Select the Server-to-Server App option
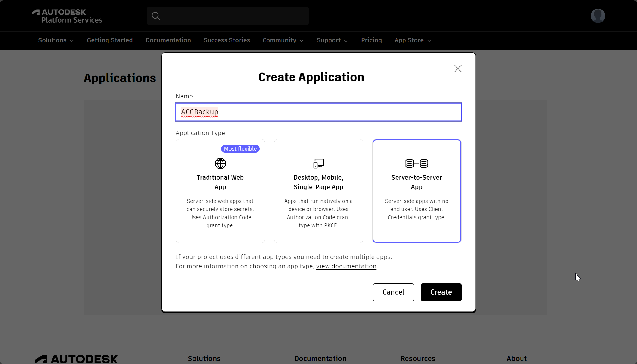 [x=417, y=191]
